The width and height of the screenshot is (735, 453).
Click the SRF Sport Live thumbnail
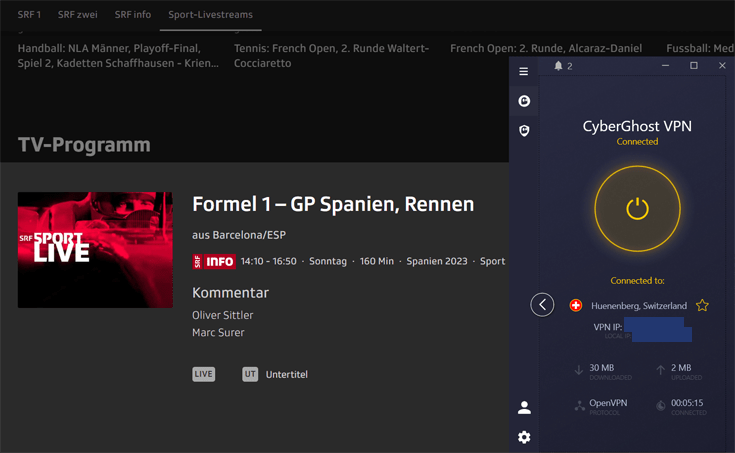click(95, 250)
